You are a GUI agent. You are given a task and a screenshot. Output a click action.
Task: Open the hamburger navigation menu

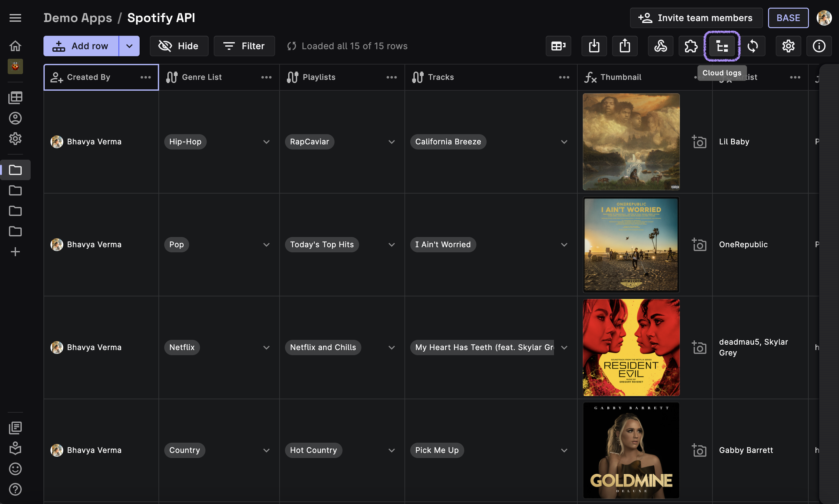tap(15, 18)
